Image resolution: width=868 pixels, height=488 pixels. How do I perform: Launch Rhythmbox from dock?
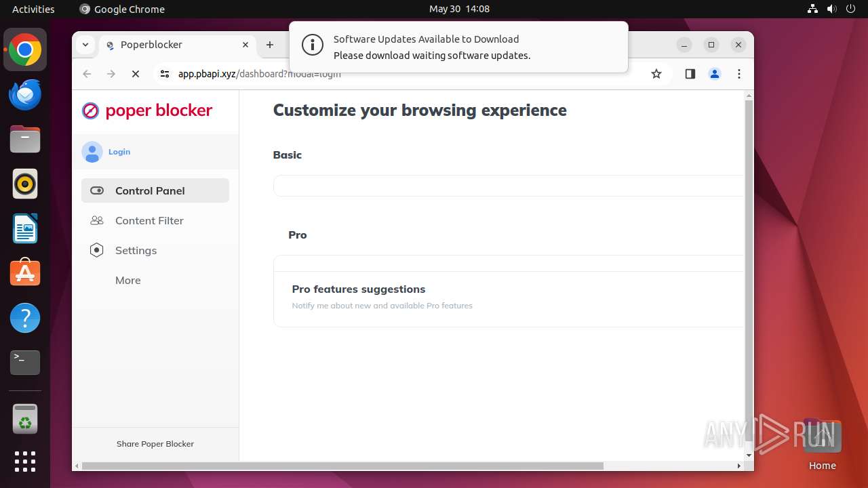click(x=25, y=184)
